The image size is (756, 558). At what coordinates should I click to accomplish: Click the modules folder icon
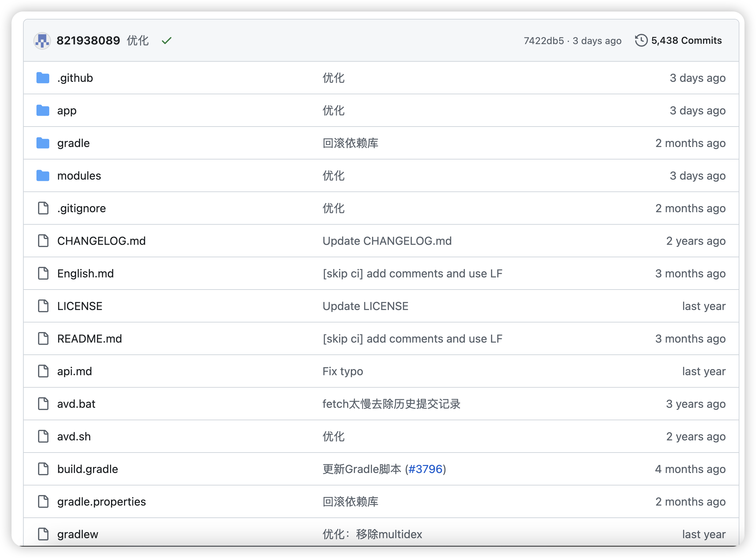tap(43, 176)
